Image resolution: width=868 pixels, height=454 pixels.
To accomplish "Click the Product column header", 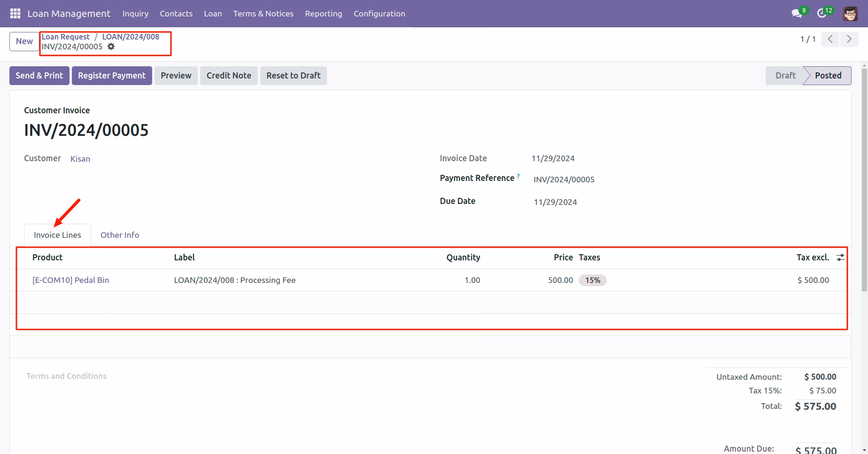I will coord(47,258).
